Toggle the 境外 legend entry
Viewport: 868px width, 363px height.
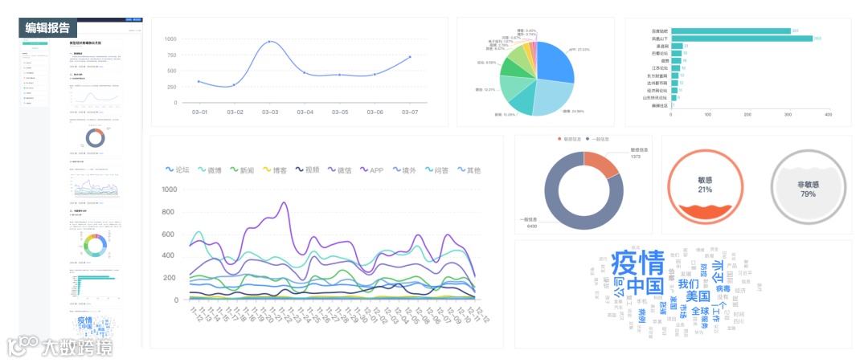(x=404, y=170)
